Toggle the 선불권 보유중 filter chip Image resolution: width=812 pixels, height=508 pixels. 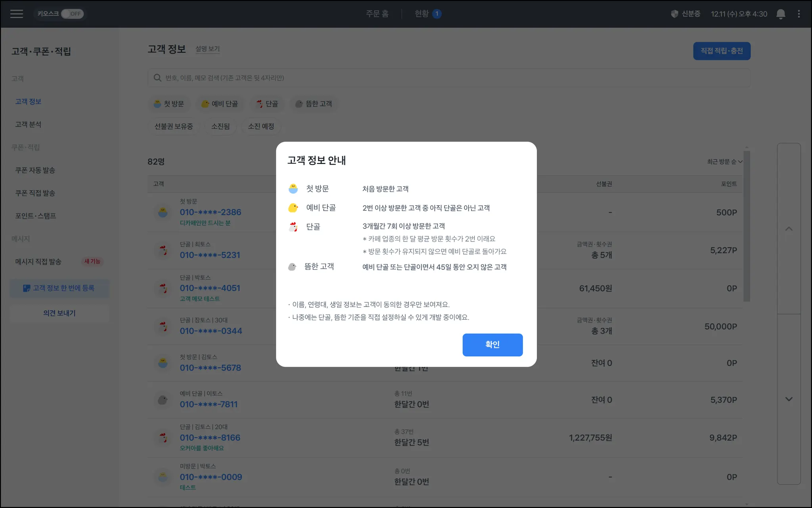pyautogui.click(x=174, y=127)
